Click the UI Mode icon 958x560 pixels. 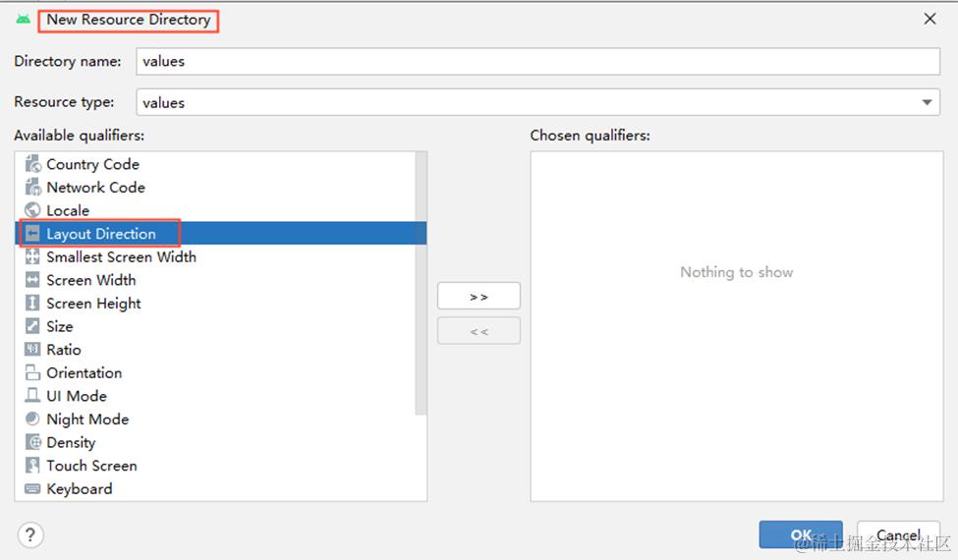click(x=33, y=396)
